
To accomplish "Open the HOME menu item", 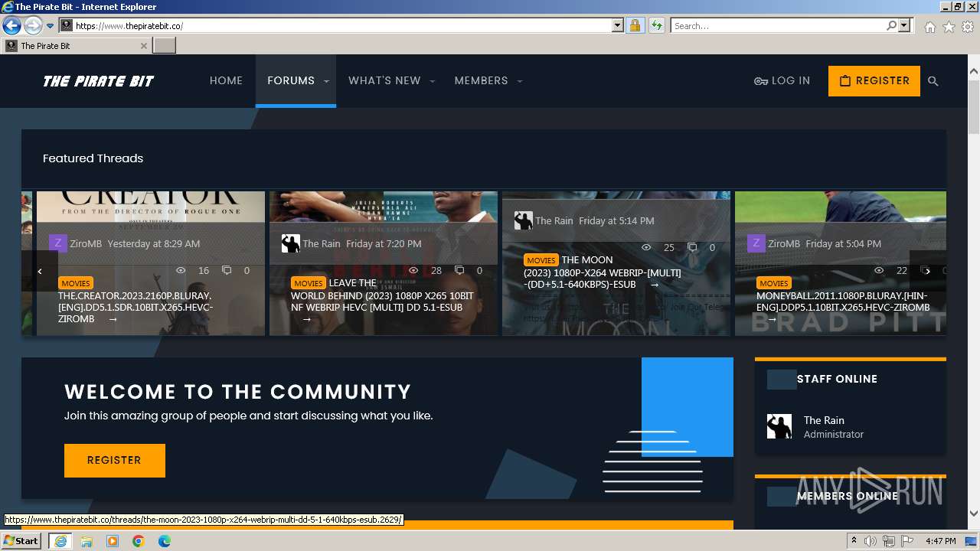I will [226, 80].
